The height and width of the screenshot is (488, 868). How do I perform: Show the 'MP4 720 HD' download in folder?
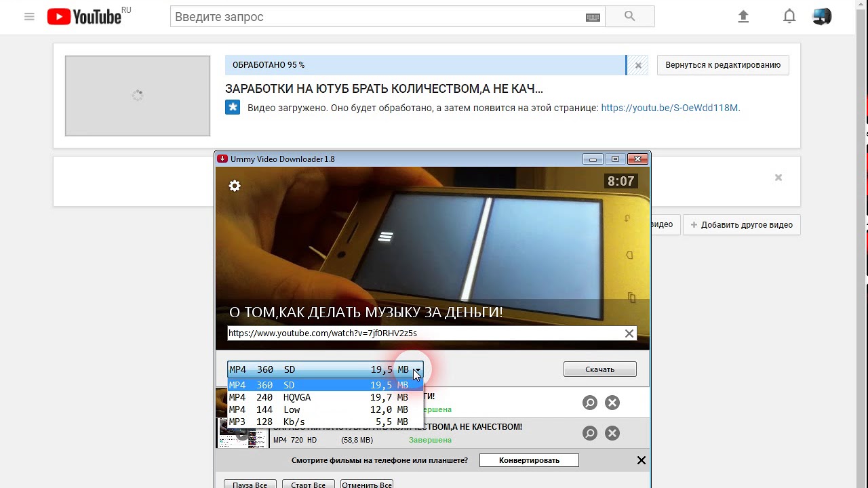point(590,433)
